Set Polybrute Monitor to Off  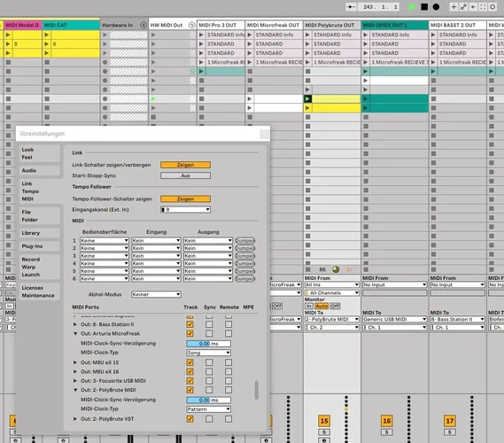[335, 306]
